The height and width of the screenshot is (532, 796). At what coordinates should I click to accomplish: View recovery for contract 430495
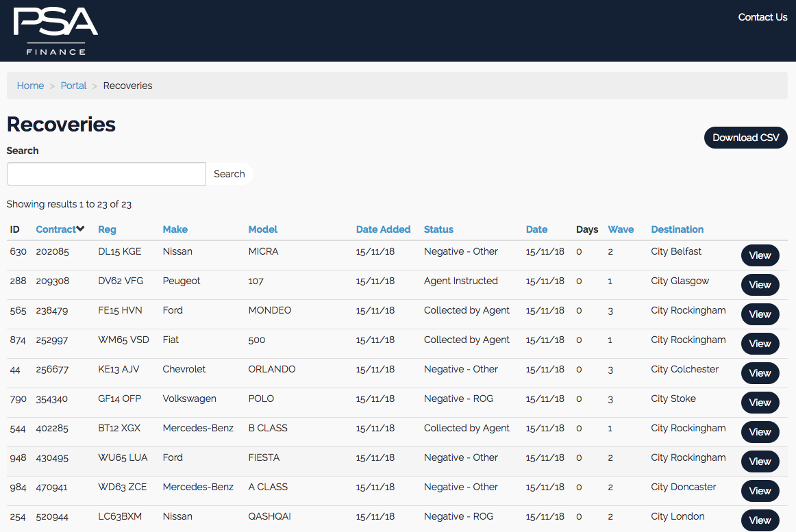tap(760, 461)
